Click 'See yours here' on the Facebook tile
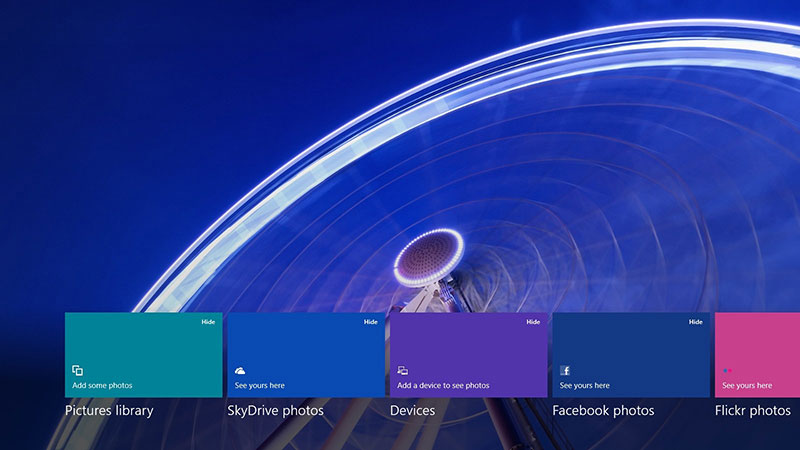 click(x=585, y=386)
